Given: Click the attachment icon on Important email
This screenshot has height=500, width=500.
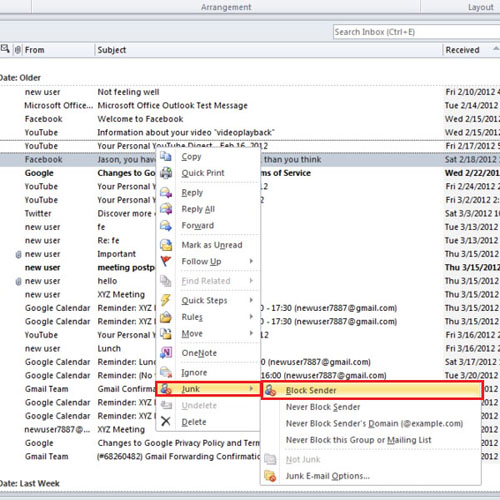Looking at the screenshot, I should pyautogui.click(x=19, y=254).
